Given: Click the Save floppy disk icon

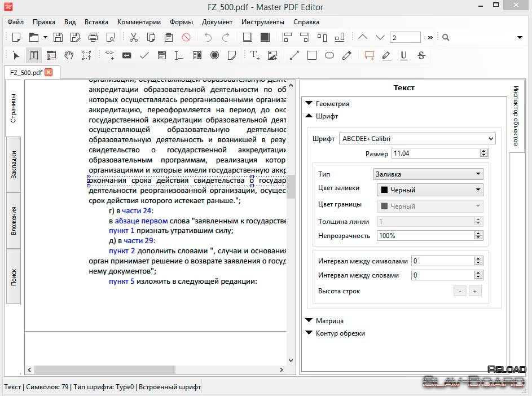Looking at the screenshot, I should (58, 37).
